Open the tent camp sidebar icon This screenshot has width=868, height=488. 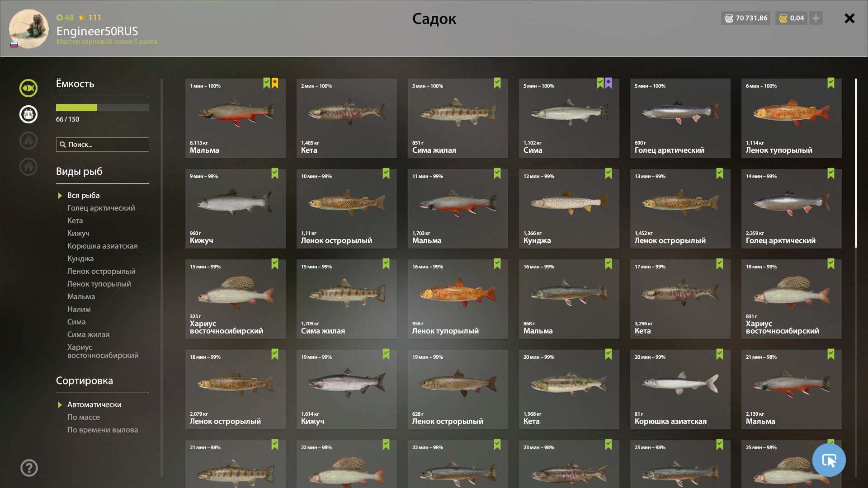click(28, 141)
